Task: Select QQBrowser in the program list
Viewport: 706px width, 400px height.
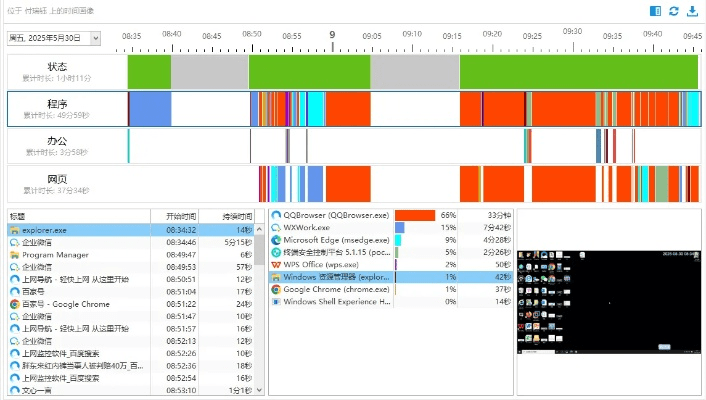Action: tap(335, 215)
